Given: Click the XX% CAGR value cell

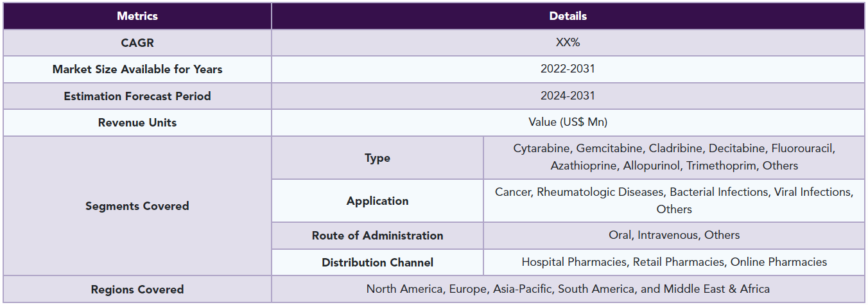Looking at the screenshot, I should pyautogui.click(x=568, y=43).
